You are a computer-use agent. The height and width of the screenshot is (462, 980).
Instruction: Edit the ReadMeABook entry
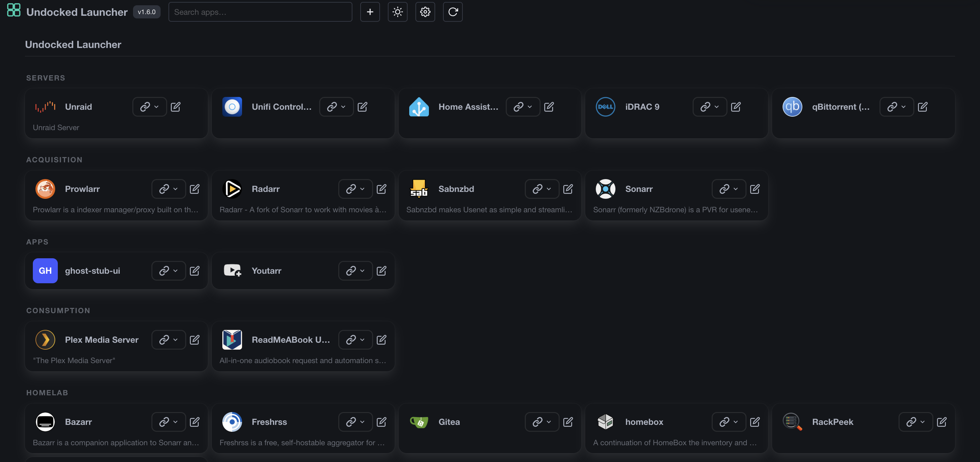point(381,339)
